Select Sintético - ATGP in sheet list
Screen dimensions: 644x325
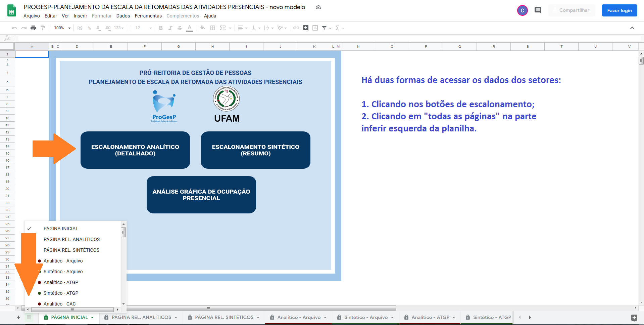(61, 293)
